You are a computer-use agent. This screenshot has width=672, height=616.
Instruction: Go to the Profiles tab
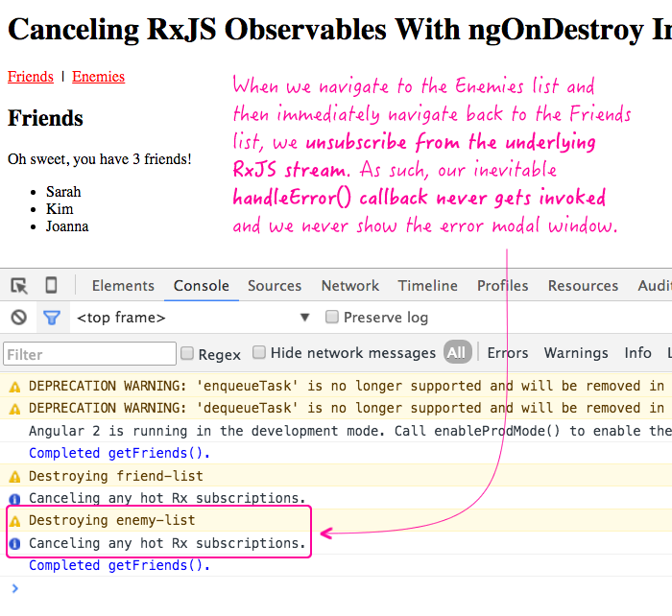(x=503, y=286)
